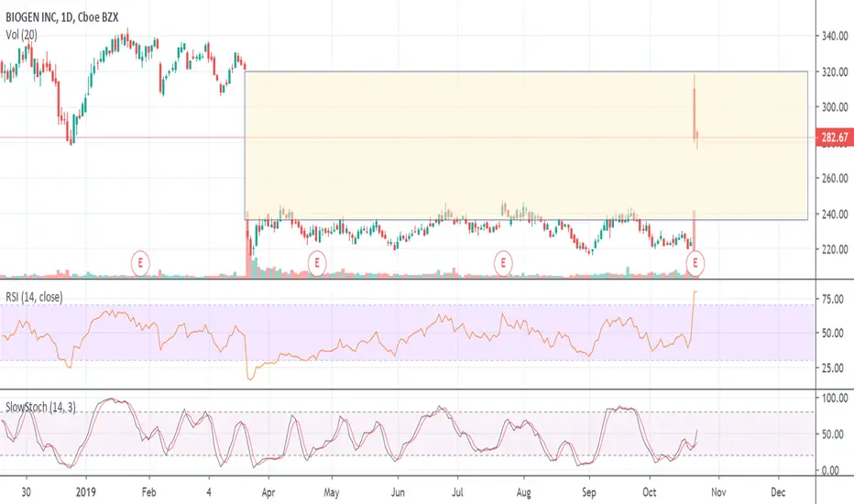Viewport: 854px width, 504px height.
Task: Click the 2019 date axis label
Action: click(86, 492)
